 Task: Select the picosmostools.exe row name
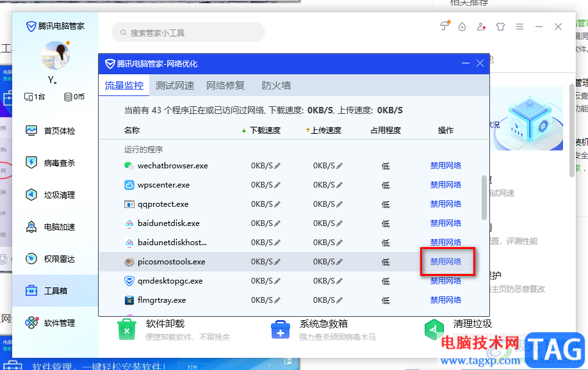tap(171, 262)
